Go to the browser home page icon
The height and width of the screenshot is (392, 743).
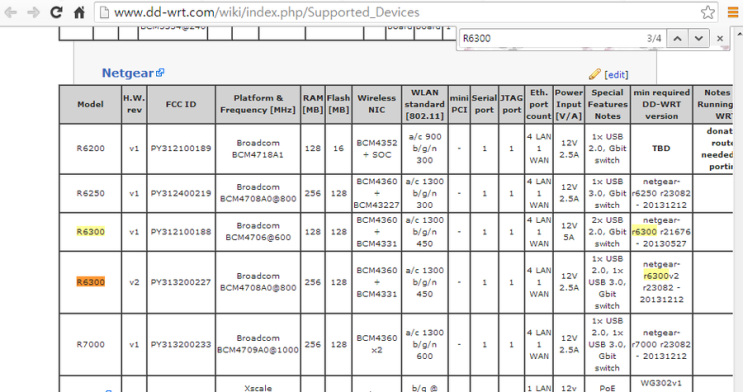[79, 12]
